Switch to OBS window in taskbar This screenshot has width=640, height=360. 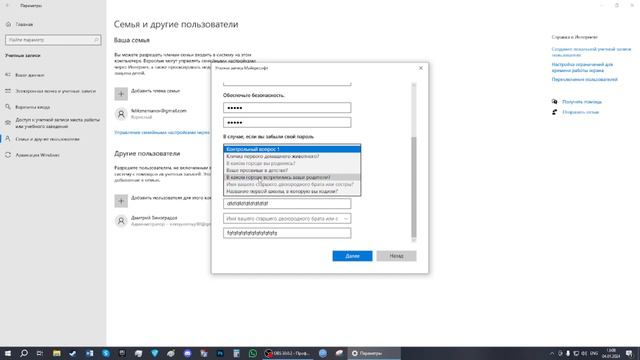point(288,353)
